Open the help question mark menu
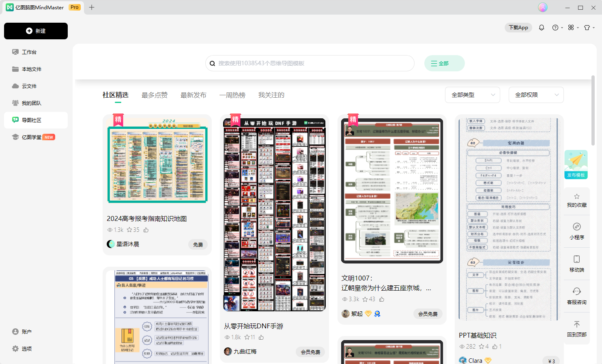Screen dimensions: 602x364 [555, 28]
